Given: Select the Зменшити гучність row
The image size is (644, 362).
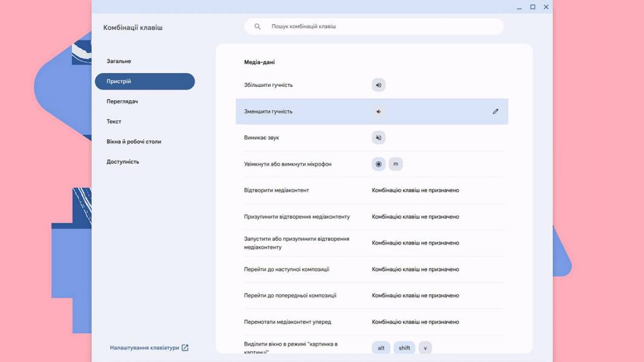Looking at the screenshot, I should (x=372, y=111).
